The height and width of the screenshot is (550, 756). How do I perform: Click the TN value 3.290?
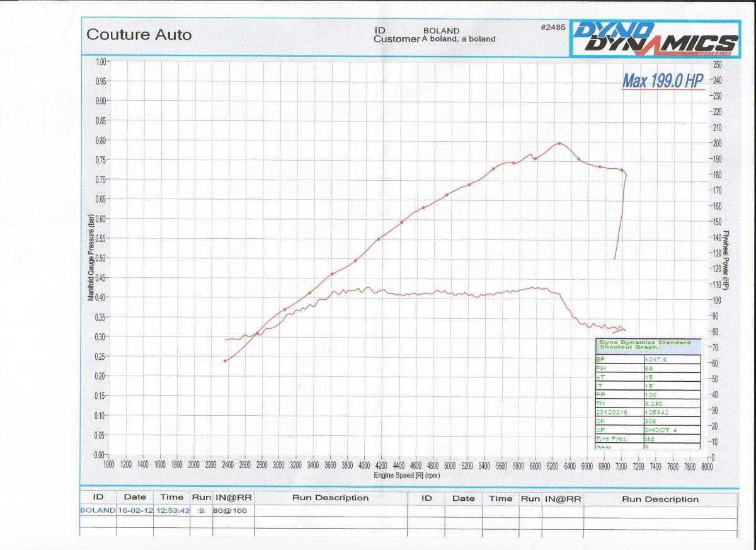(654, 404)
